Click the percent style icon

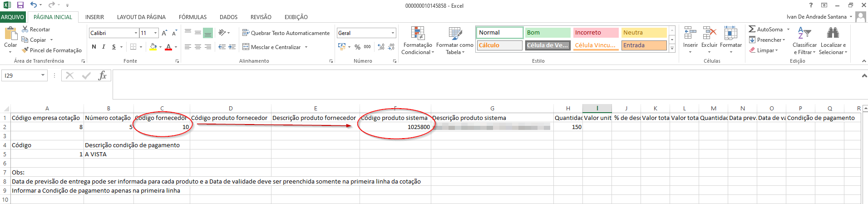coord(358,47)
